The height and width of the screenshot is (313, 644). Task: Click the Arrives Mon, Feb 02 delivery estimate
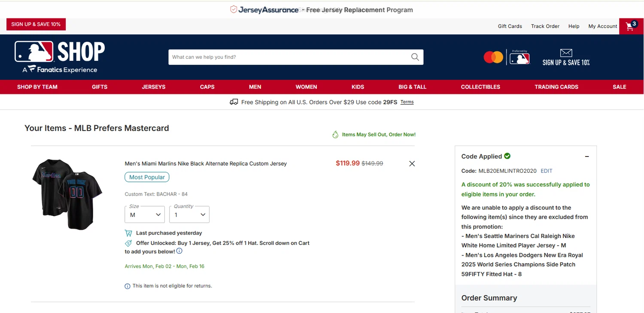point(164,266)
